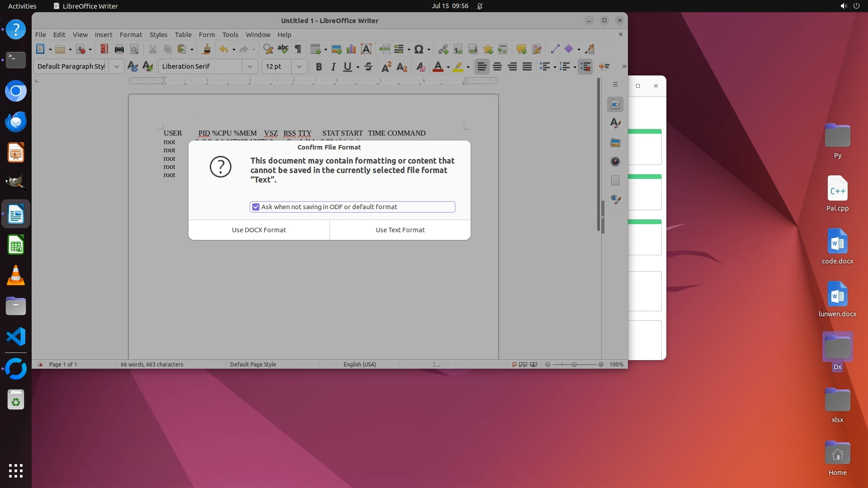Open Visual Studio Code from dock

coord(16,337)
